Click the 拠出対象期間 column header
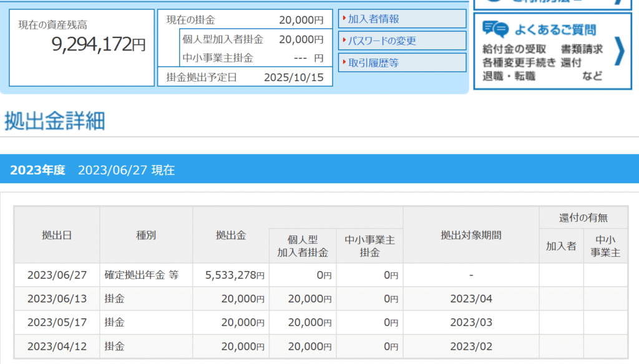 point(471,235)
